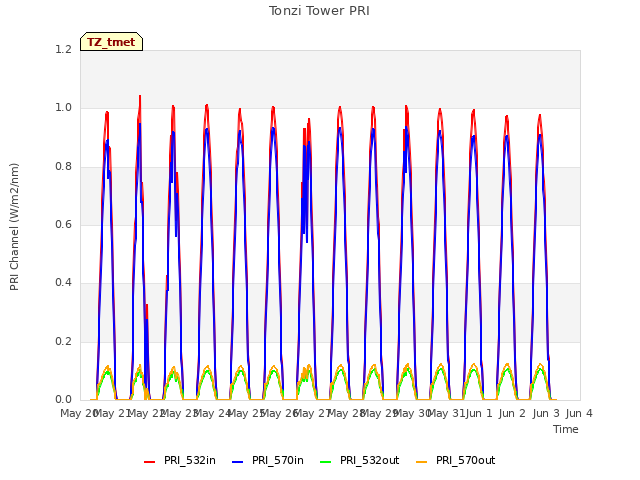Image resolution: width=640 pixels, height=480 pixels.
Task: Click the orange PRI_570out legend swatch
Action: [x=421, y=462]
